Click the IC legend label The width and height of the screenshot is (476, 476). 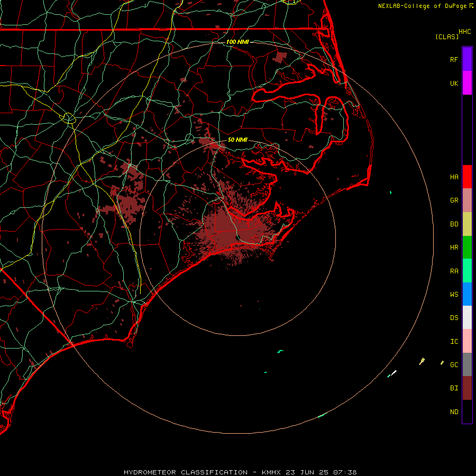click(454, 342)
